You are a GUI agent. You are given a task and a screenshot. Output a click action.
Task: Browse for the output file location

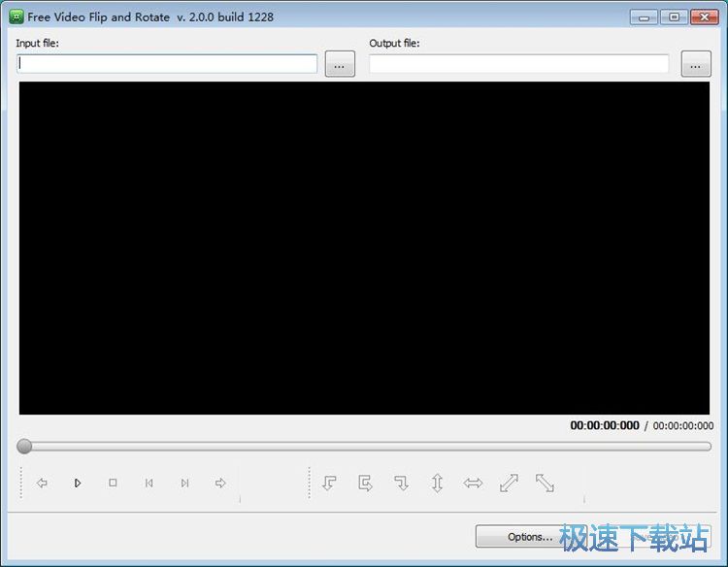click(696, 64)
